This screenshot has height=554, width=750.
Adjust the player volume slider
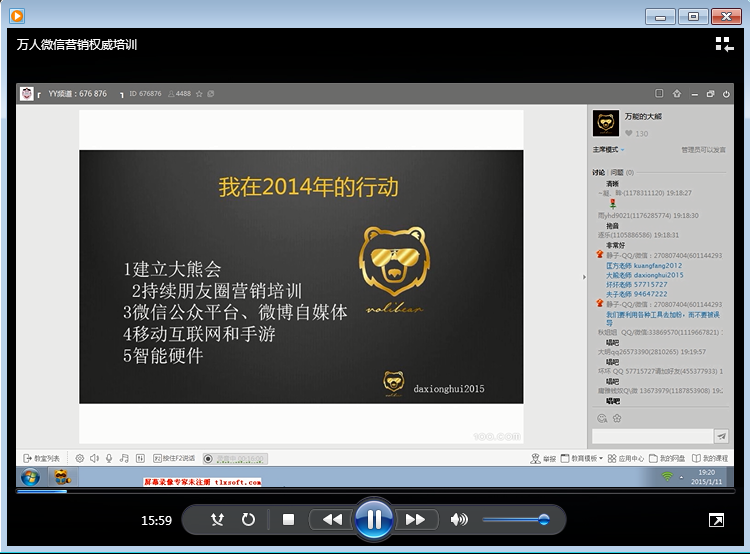pyautogui.click(x=515, y=520)
